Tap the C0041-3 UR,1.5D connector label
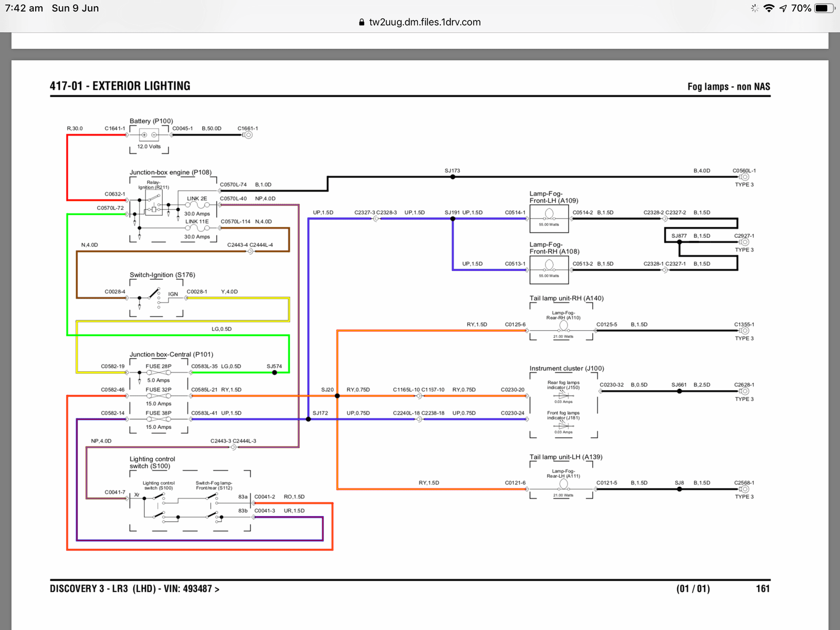The width and height of the screenshot is (840, 630). coord(279,511)
